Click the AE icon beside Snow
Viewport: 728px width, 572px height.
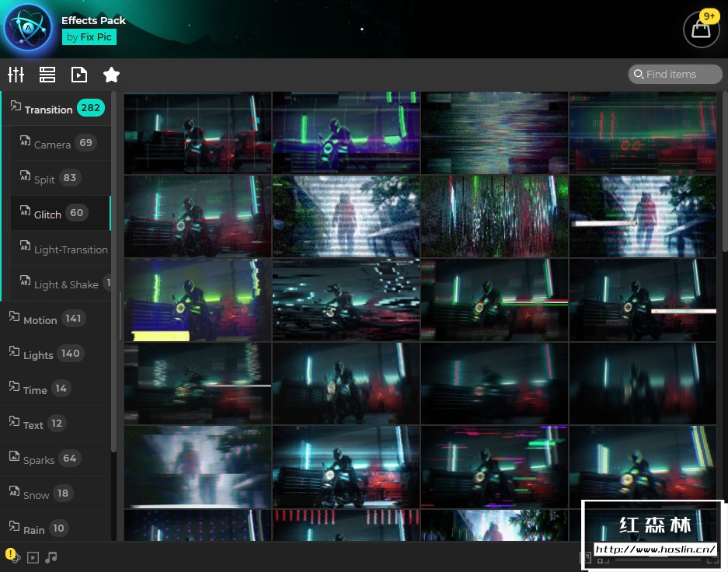pos(15,490)
